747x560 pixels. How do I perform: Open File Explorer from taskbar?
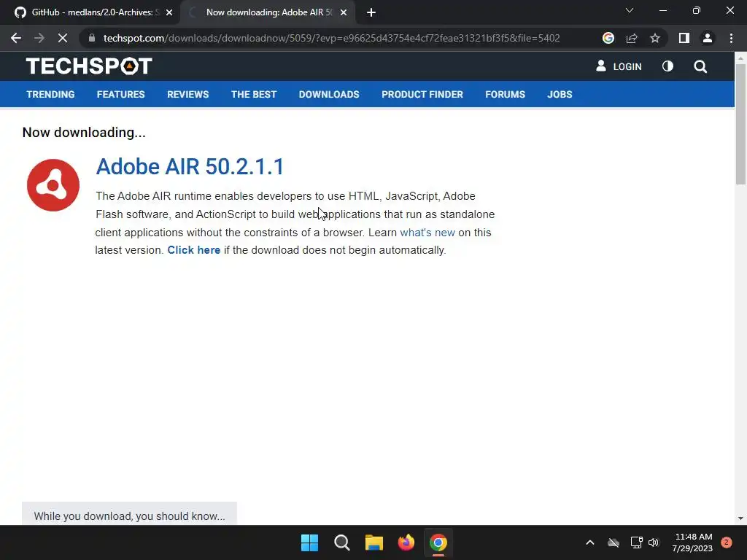[374, 542]
